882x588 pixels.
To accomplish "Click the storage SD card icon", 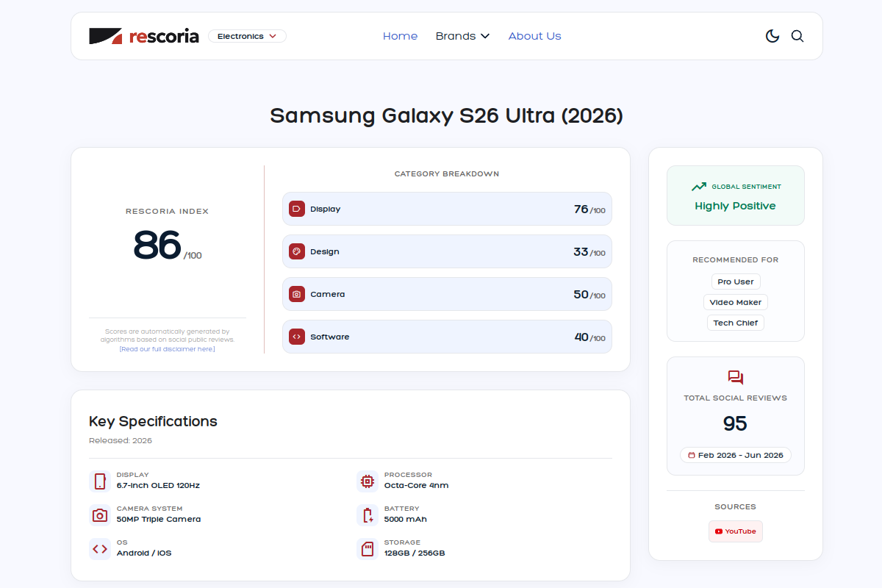I will pyautogui.click(x=367, y=549).
